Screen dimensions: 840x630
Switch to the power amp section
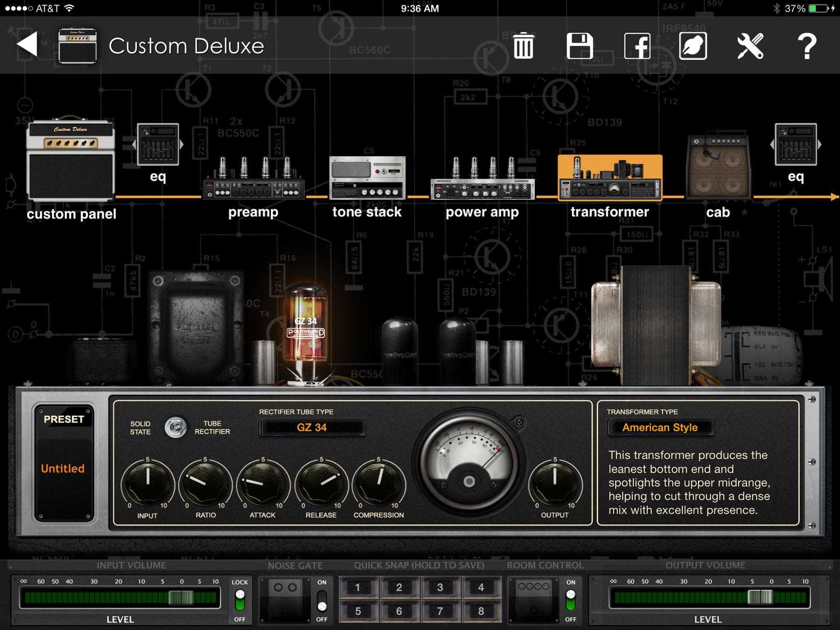pyautogui.click(x=483, y=180)
